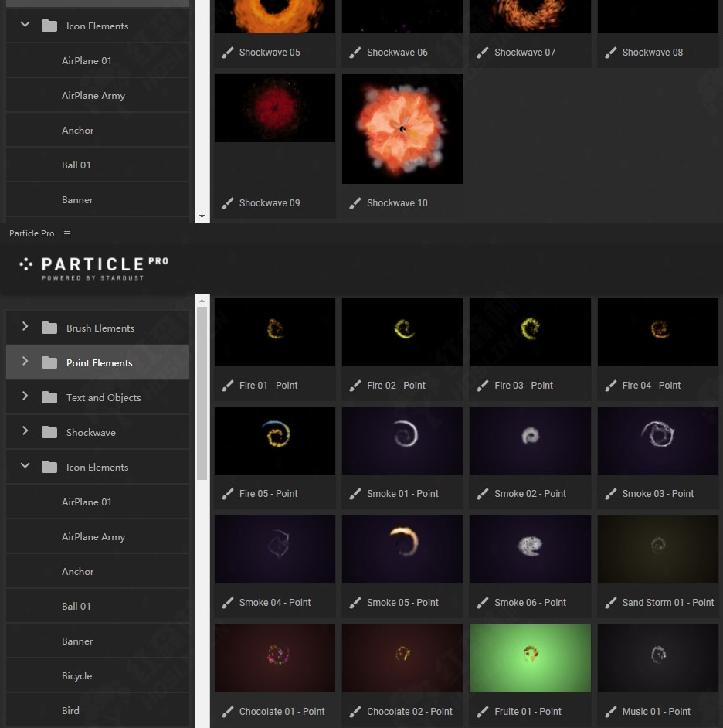Select Bicycle in the Icon Elements list
Screen dimensions: 723x728
[77, 676]
